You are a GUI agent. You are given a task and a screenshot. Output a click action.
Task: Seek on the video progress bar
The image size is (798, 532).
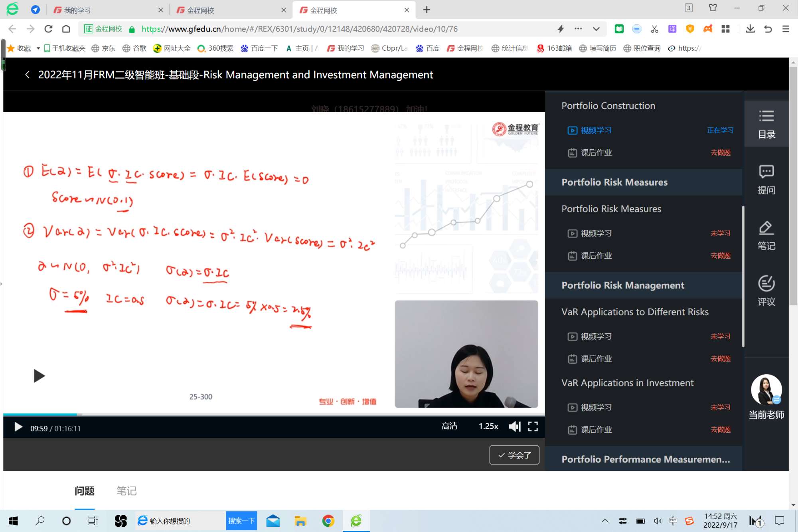[x=239, y=414]
